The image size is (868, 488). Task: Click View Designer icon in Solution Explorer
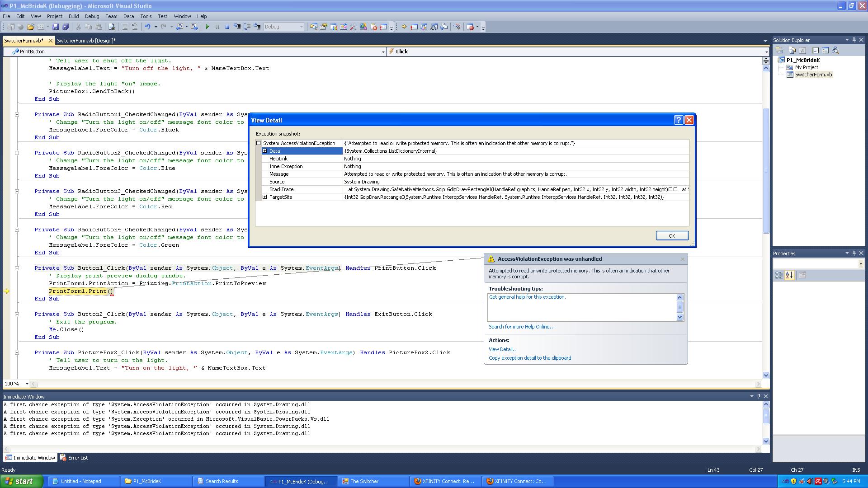pyautogui.click(x=825, y=50)
